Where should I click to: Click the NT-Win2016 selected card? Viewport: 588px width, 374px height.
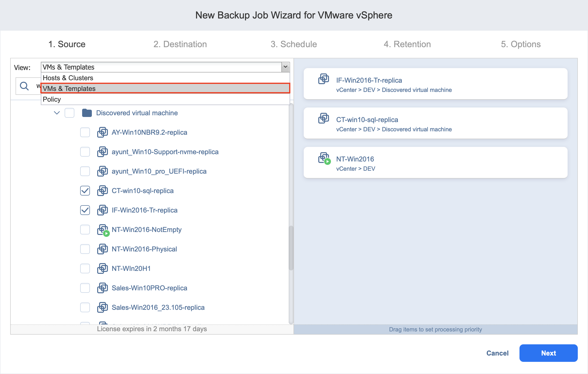(435, 162)
